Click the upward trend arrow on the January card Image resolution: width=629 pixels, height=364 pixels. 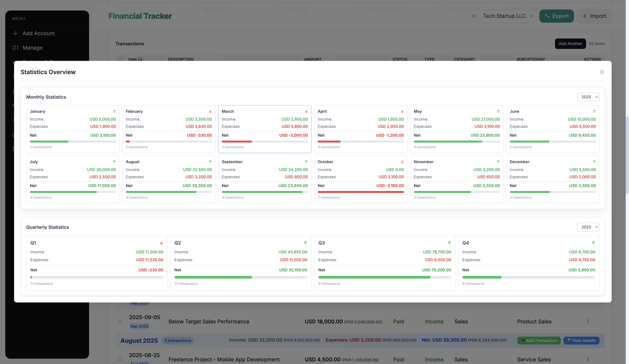click(x=114, y=111)
